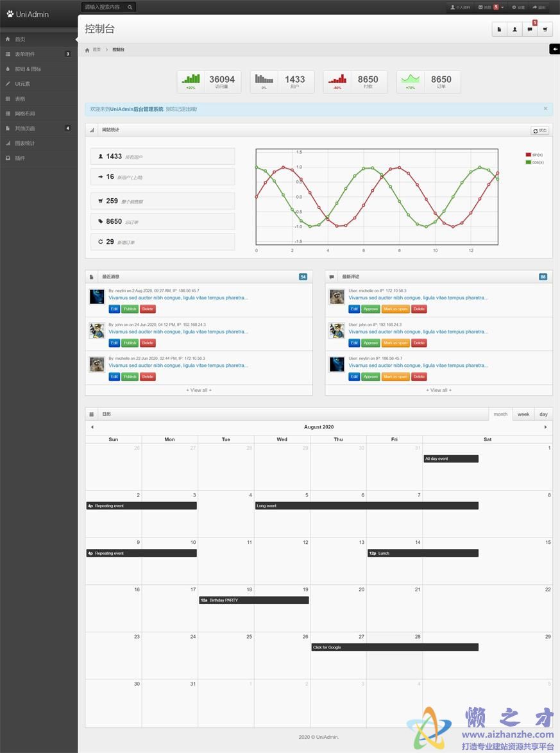Click the document icon button in header

499,29
